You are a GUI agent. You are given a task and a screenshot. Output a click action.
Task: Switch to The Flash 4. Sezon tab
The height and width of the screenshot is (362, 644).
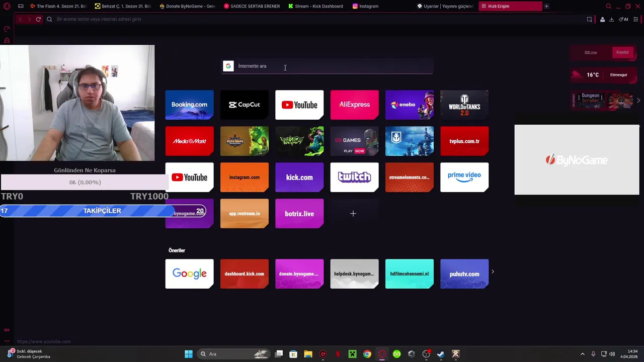(x=58, y=6)
